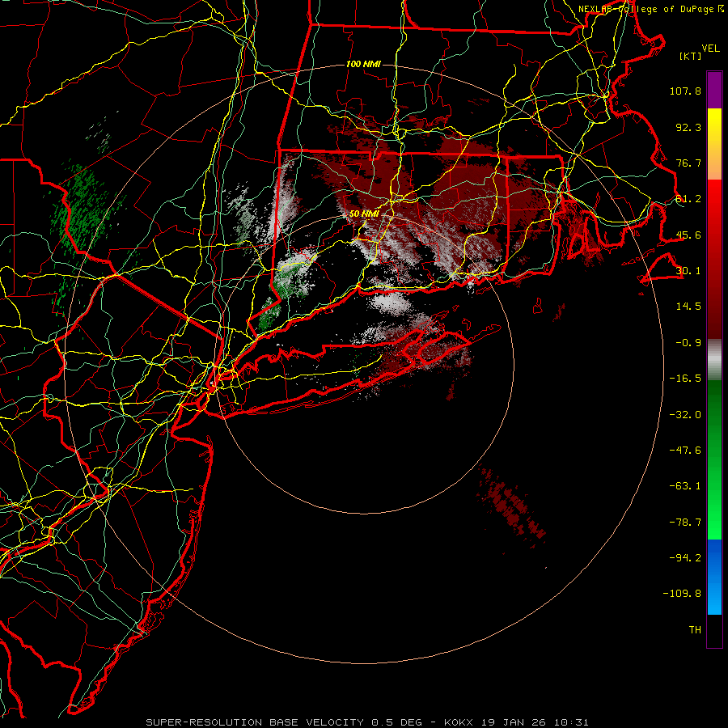This screenshot has height=728, width=728.
Task: Click the 100 NMI range ring label
Action: (363, 64)
